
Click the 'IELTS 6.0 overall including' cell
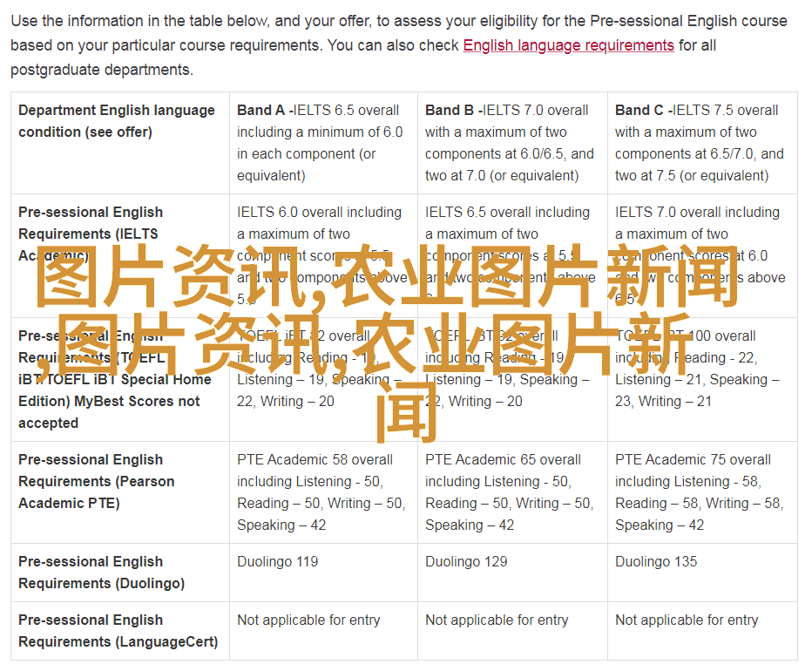(323, 256)
